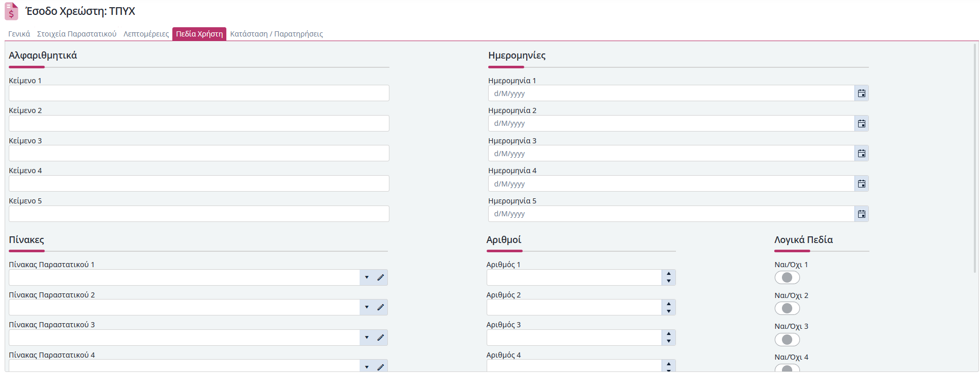Open the Στοιχεία Παραστατικού tab
Image resolution: width=980 pixels, height=373 pixels.
[x=77, y=34]
